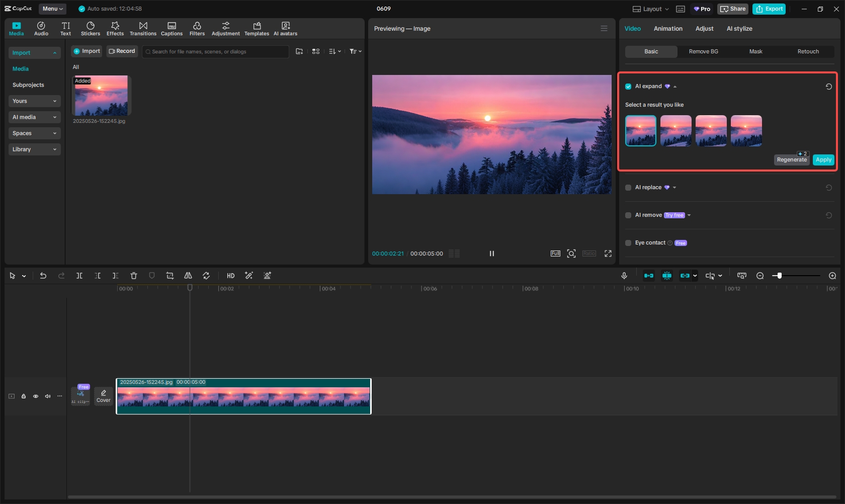Click the Split clip tool
This screenshot has height=504, width=845.
coord(79,276)
